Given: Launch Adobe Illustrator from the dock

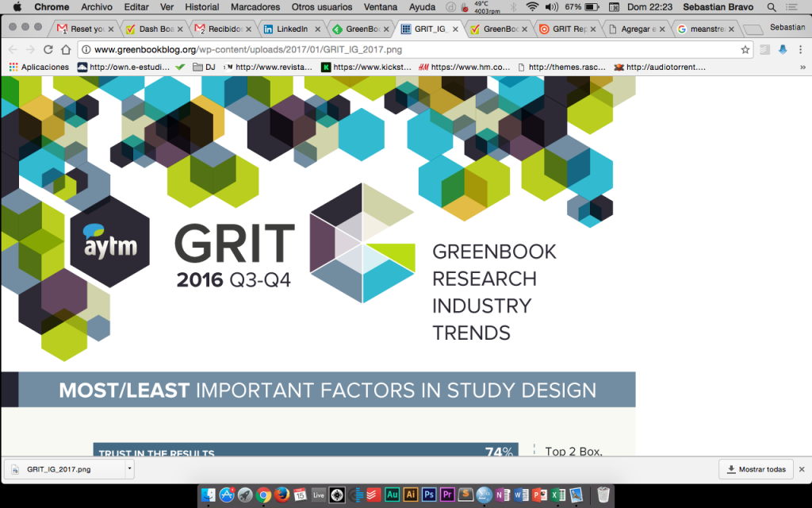Looking at the screenshot, I should click(x=410, y=495).
